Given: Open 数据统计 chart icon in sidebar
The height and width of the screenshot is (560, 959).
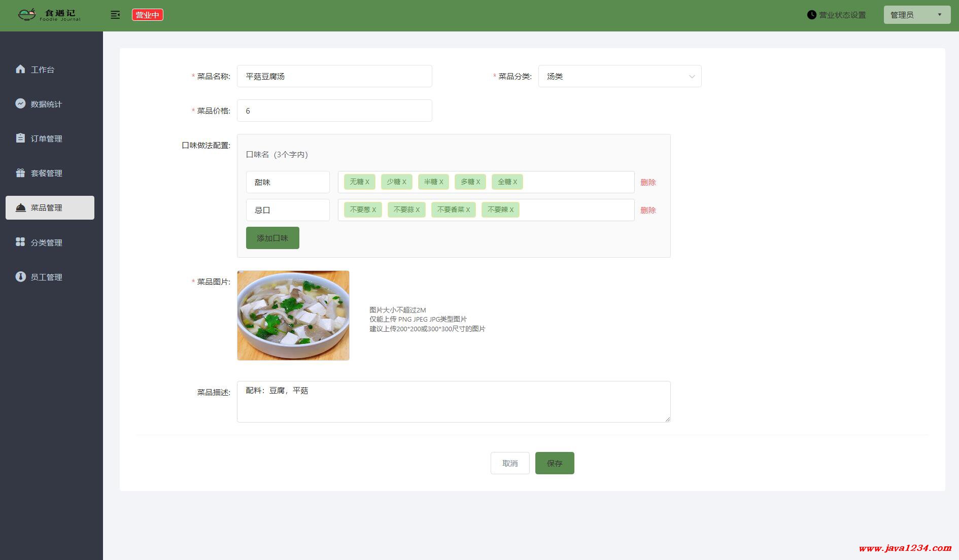Looking at the screenshot, I should (x=20, y=103).
